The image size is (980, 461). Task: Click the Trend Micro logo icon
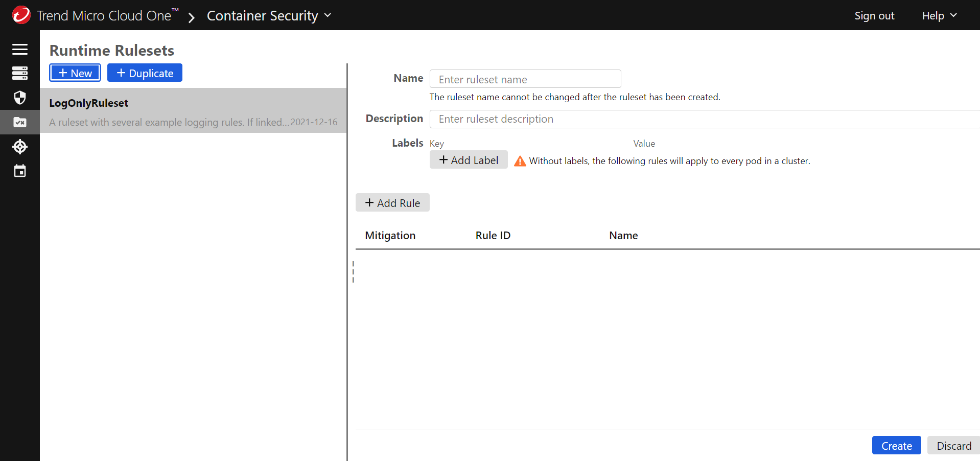tap(21, 15)
